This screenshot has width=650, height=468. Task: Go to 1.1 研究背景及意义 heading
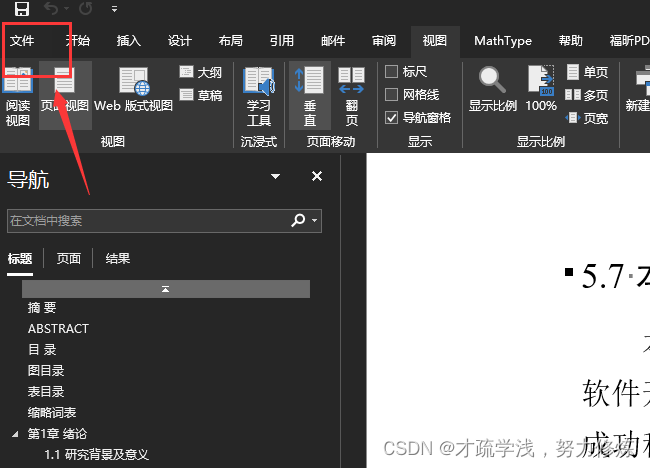click(96, 455)
